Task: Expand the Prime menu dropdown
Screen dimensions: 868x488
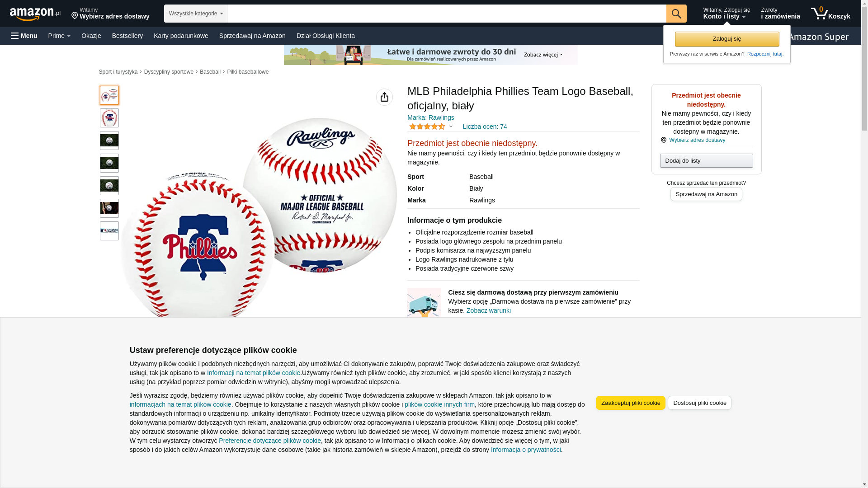Action: [x=59, y=36]
